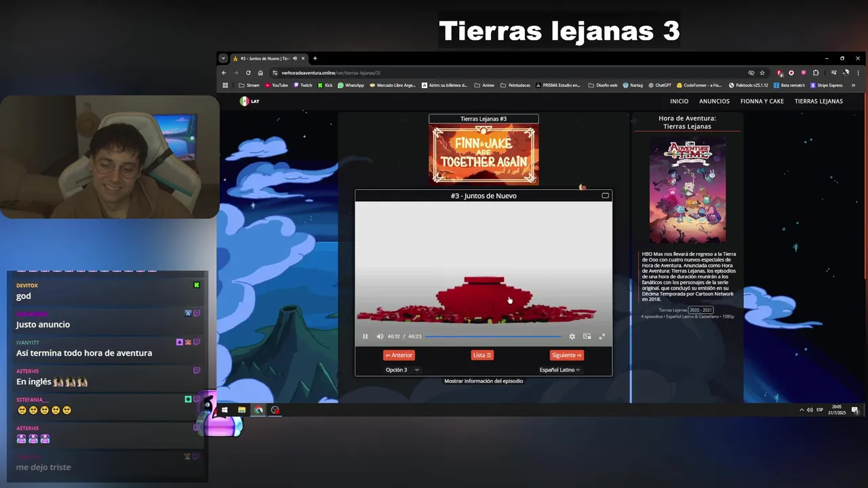Open the Chrome three-dot menu

(x=858, y=73)
